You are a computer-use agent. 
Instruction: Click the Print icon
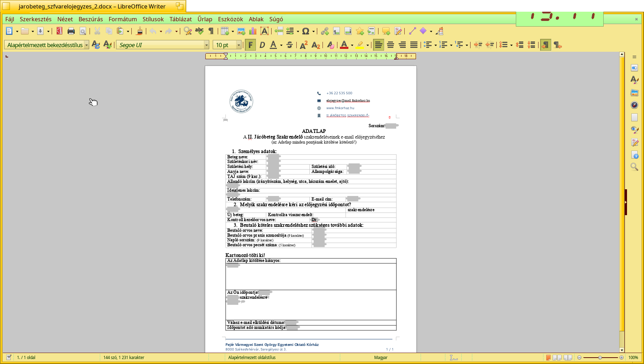(x=71, y=31)
